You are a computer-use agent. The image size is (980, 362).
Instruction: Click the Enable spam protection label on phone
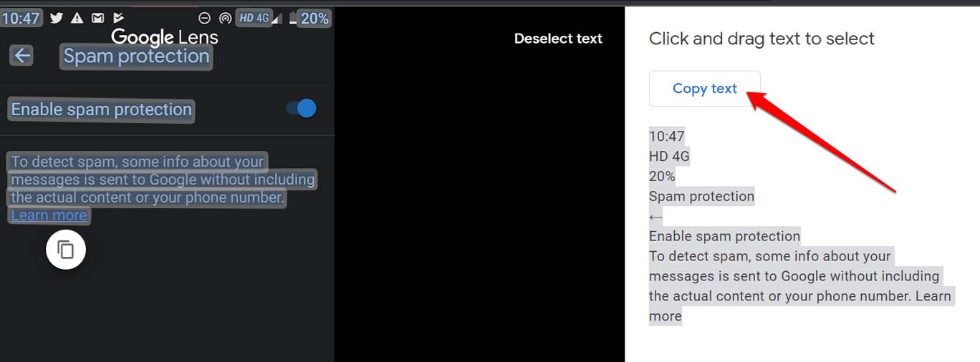[x=101, y=110]
